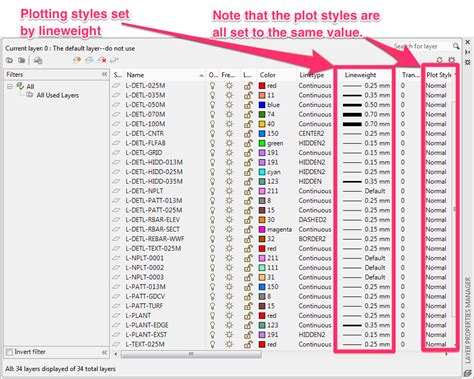Freeze layer L-DETL-035M with sun icon
Screen dimensions: 474x379
tap(229, 95)
